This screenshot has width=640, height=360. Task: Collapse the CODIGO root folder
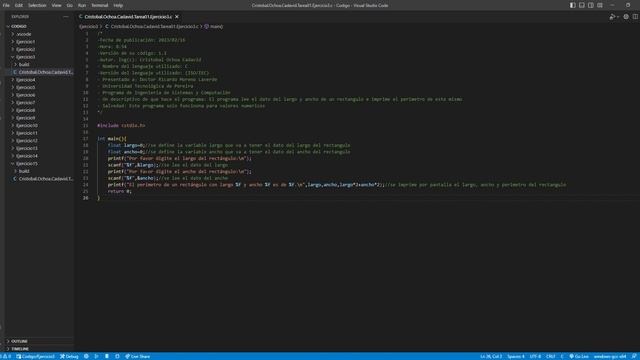click(x=39, y=26)
